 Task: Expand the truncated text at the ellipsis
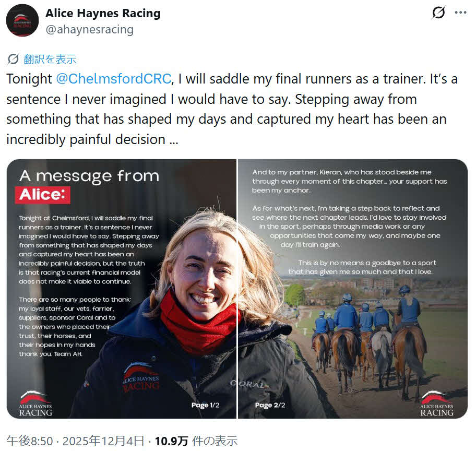click(174, 140)
